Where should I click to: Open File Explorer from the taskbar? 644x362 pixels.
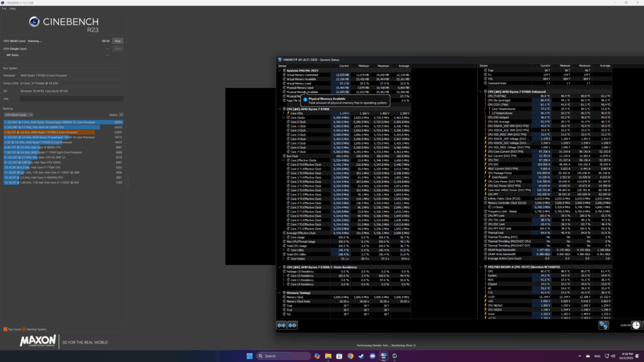[x=328, y=356]
